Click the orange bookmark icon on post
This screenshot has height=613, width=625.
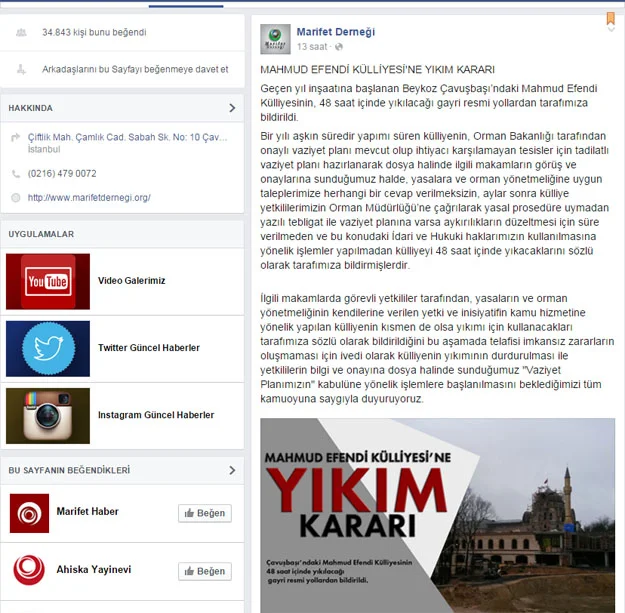610,18
